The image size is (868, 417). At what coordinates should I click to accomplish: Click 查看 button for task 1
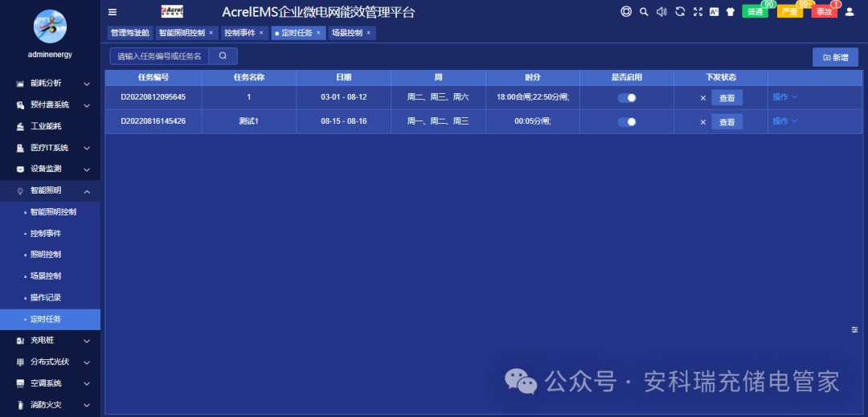coord(727,98)
